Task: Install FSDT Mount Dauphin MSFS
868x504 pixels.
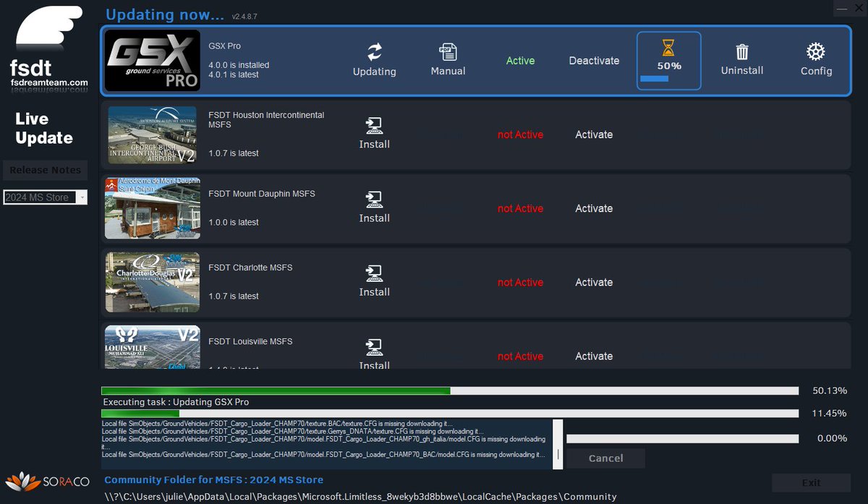Action: pyautogui.click(x=374, y=208)
